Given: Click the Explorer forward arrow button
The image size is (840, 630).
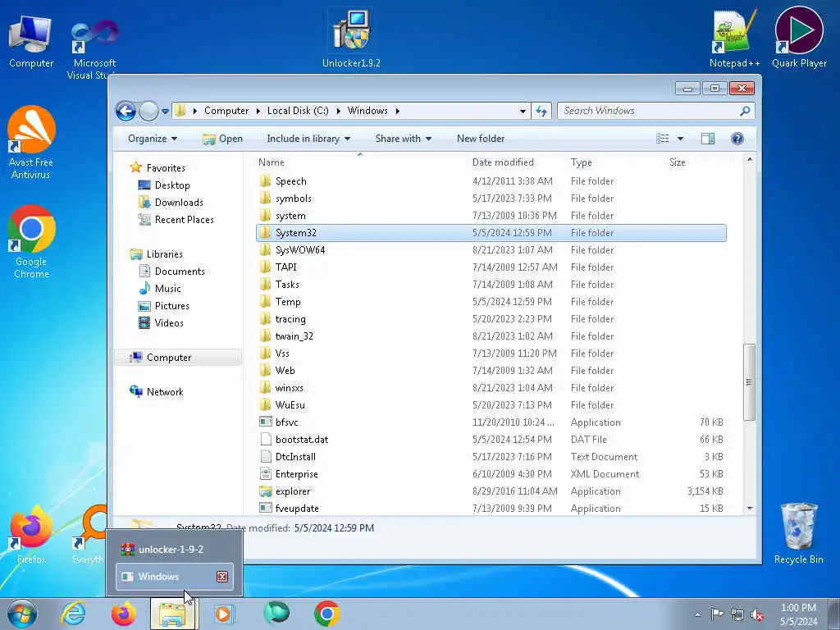Looking at the screenshot, I should click(x=149, y=111).
